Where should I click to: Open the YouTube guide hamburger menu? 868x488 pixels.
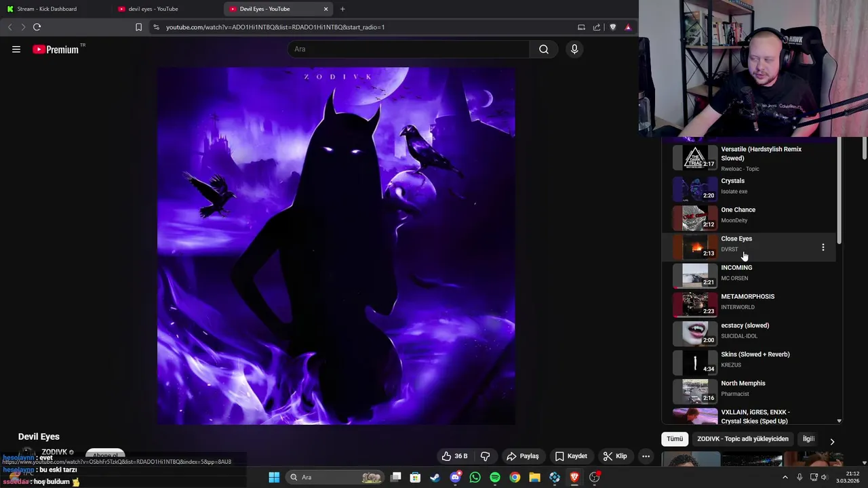click(16, 49)
